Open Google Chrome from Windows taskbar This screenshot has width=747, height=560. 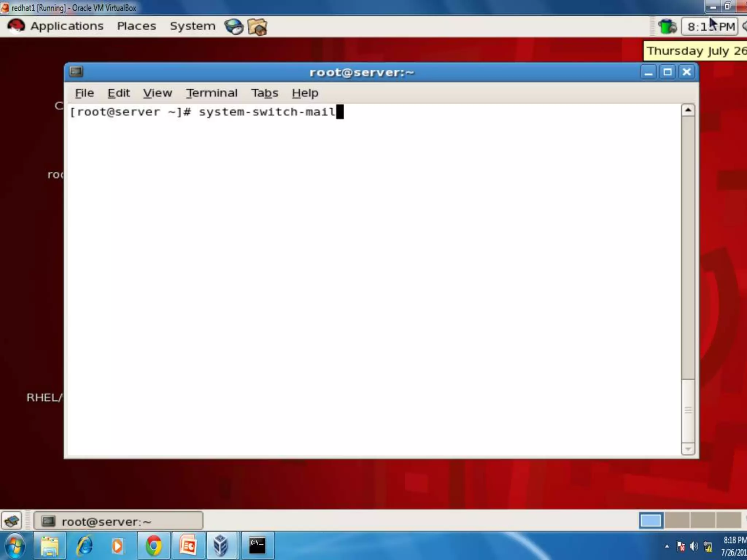(x=154, y=546)
